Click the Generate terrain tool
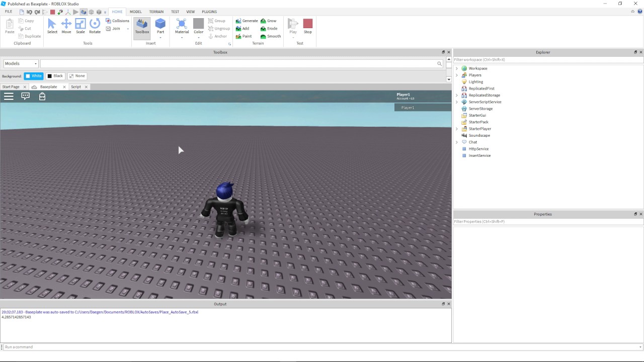 [x=247, y=21]
